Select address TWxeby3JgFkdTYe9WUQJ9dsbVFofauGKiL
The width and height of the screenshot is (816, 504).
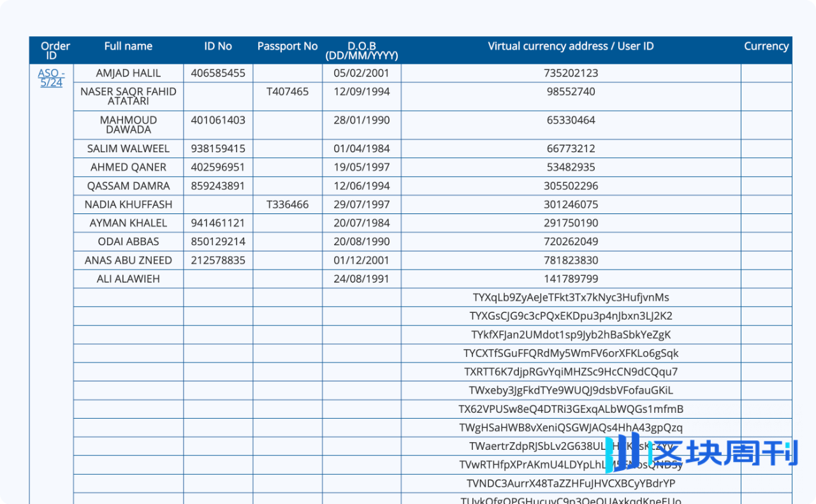[571, 390]
